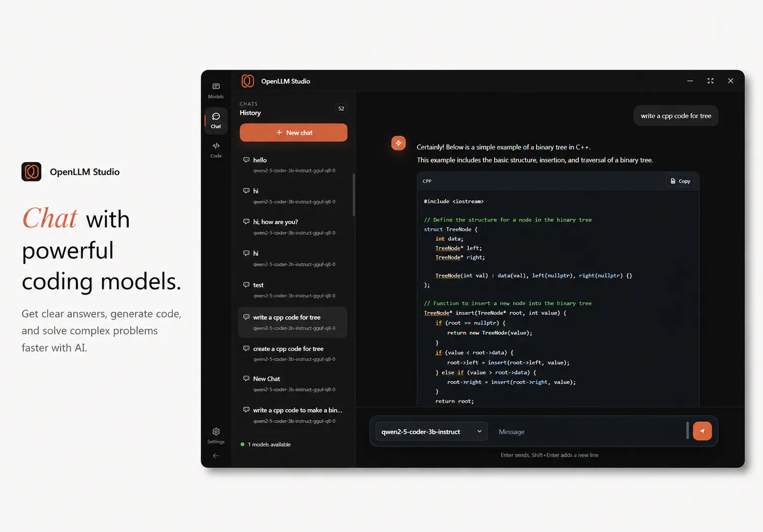Image resolution: width=763 pixels, height=532 pixels.
Task: Click the "Certainly! Below is a simple example" response line
Action: (503, 147)
